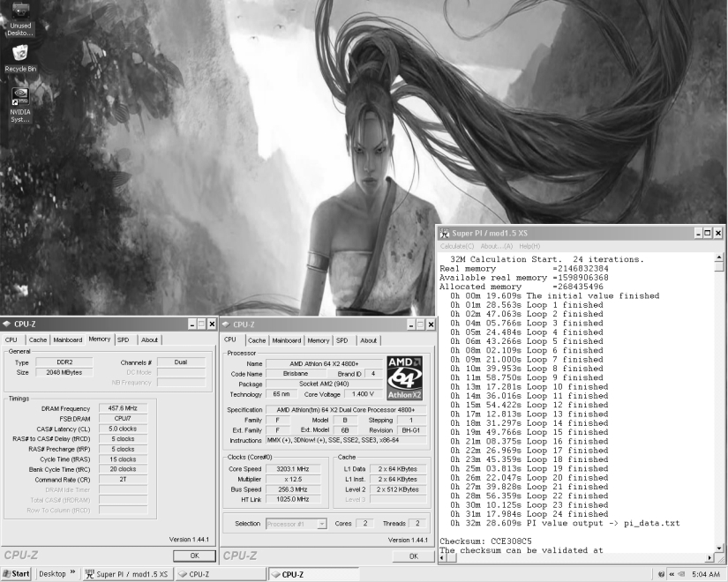Viewport: 728px width, 582px height.
Task: Click the Checksum: CCE308C5 line
Action: [x=485, y=541]
